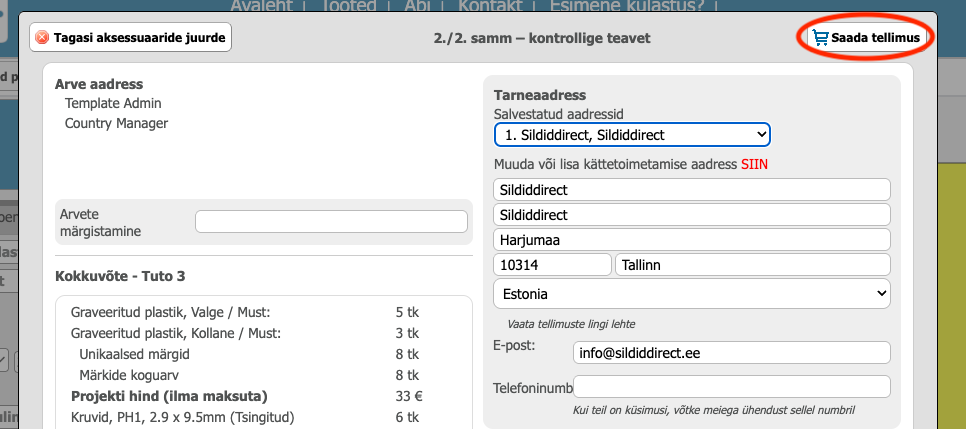
Task: Click the postal code field 10314
Action: [552, 265]
